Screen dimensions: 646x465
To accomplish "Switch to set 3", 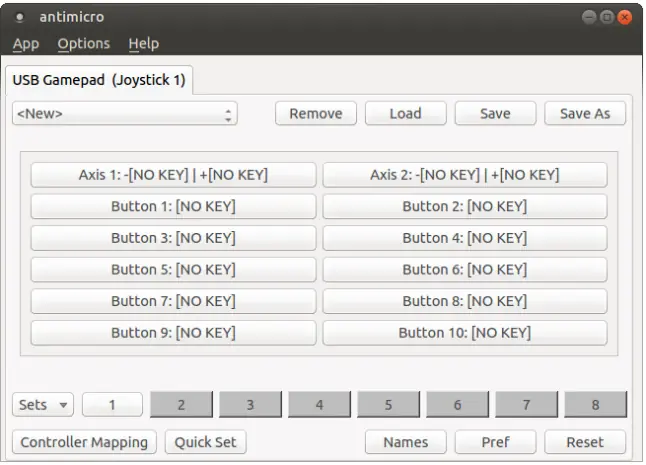I will click(250, 405).
